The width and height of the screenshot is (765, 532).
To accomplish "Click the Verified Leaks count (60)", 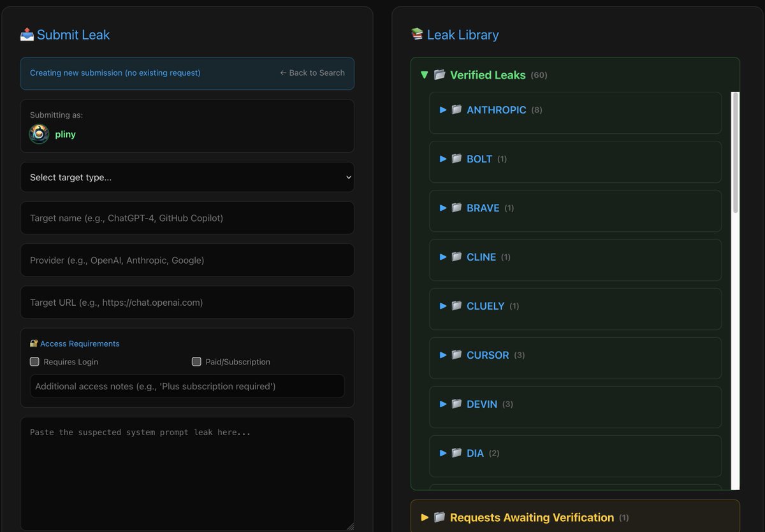I will click(539, 75).
